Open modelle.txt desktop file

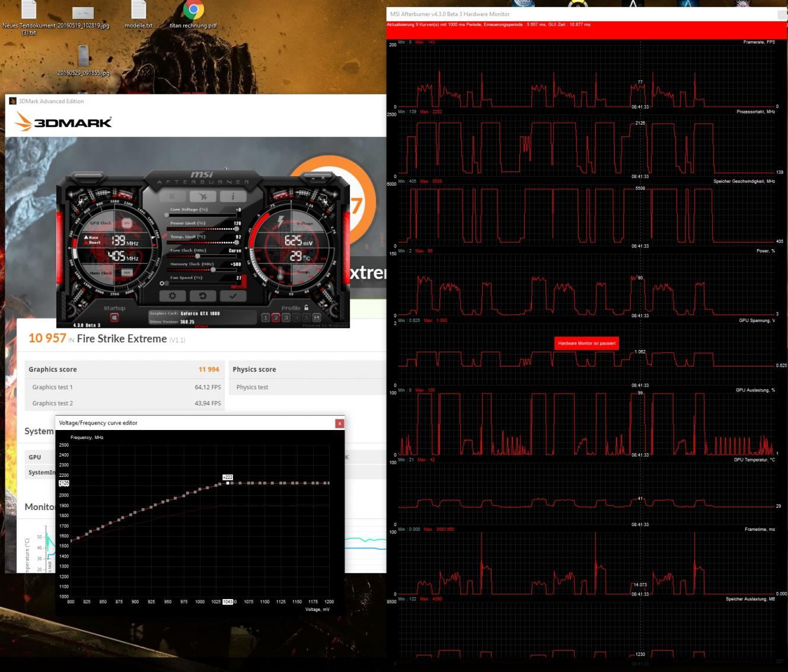click(138, 15)
